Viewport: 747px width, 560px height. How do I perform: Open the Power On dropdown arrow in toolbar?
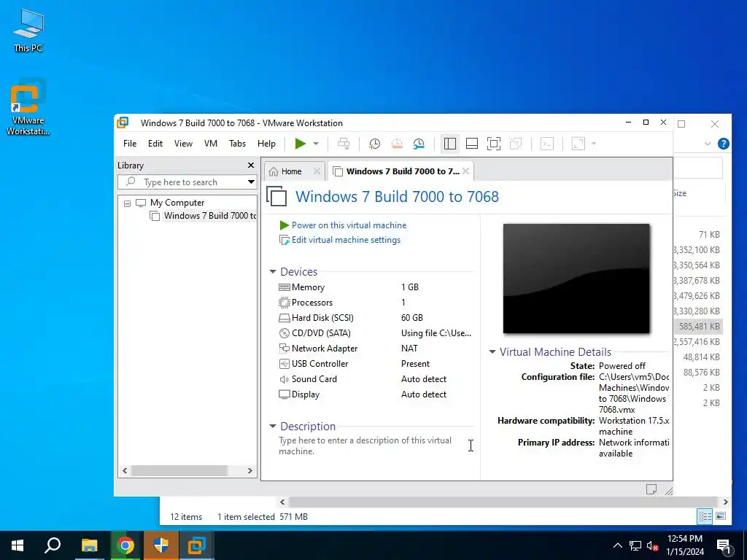pyautogui.click(x=315, y=144)
